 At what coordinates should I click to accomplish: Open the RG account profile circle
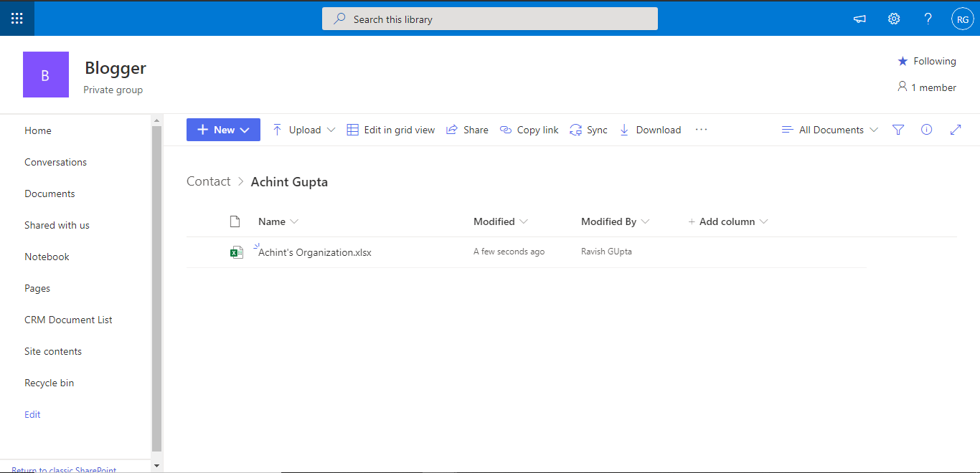[963, 19]
